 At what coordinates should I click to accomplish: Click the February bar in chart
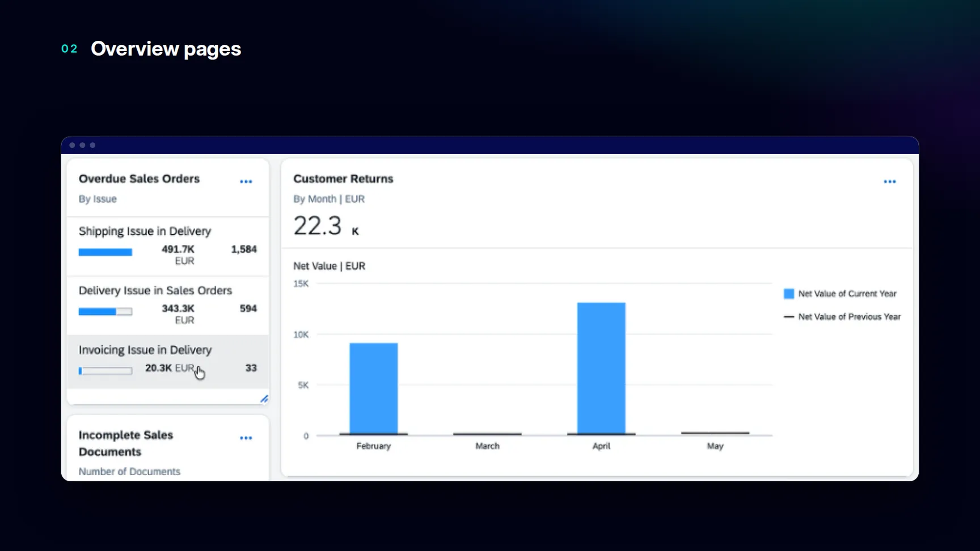click(373, 388)
